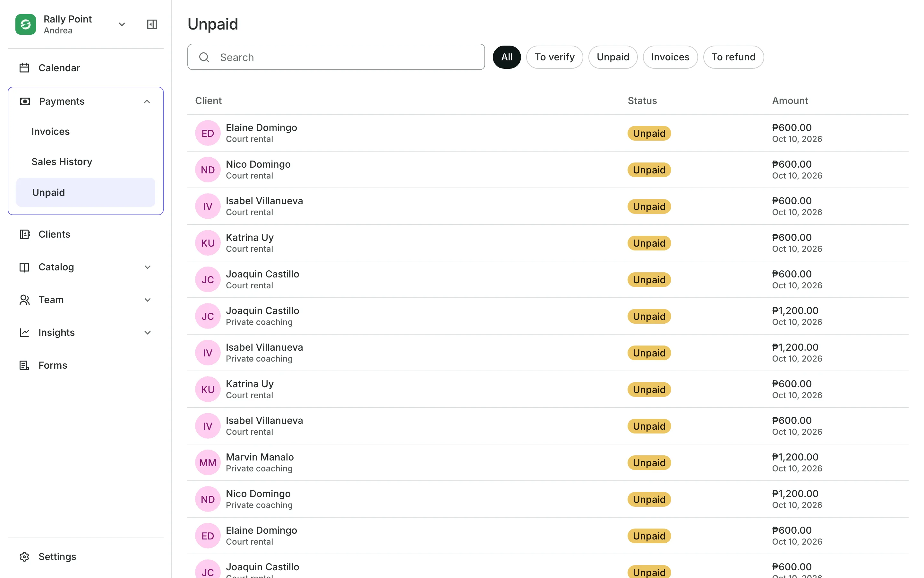Filter by To verify
924x578 pixels.
tap(554, 57)
